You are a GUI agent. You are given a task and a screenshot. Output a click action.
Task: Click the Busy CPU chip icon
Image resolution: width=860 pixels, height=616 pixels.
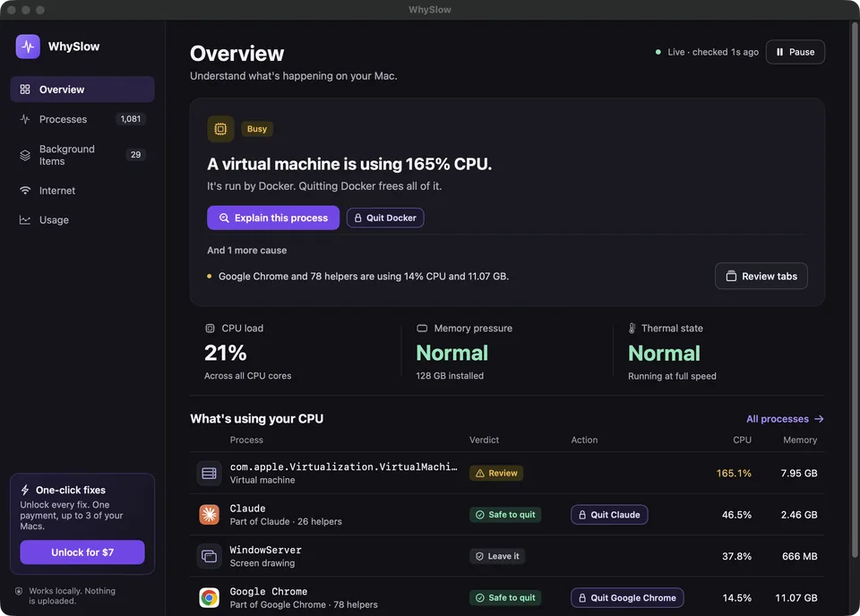pyautogui.click(x=220, y=129)
